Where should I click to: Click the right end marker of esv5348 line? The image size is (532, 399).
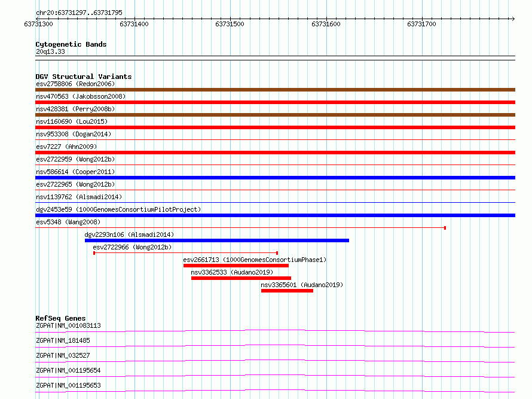point(445,228)
